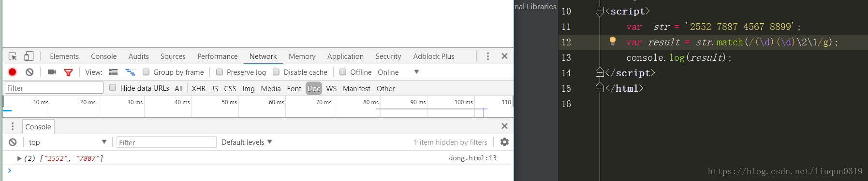The width and height of the screenshot is (868, 181).
Task: Tick the Hide data URLs checkbox
Action: 113,87
